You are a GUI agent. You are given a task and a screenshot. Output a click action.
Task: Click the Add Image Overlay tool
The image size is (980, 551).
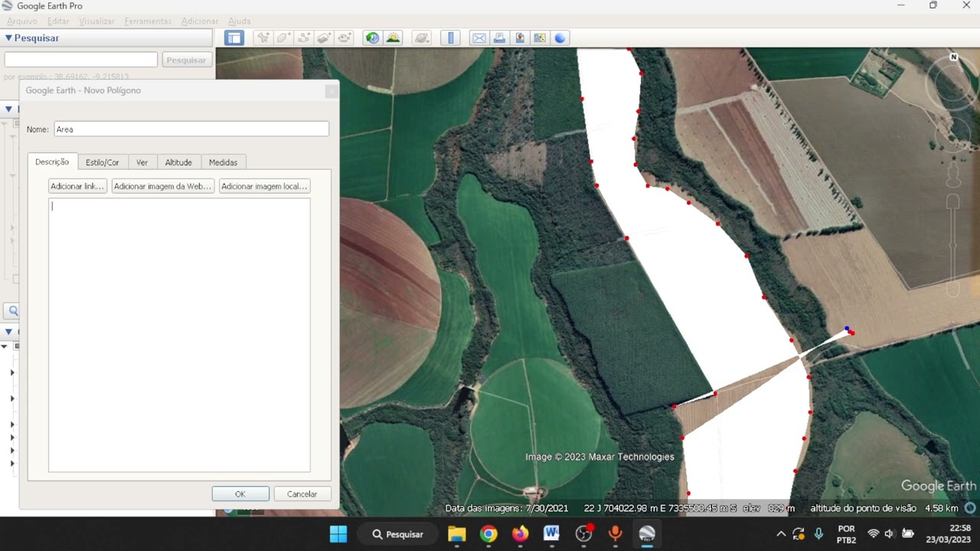pos(325,37)
